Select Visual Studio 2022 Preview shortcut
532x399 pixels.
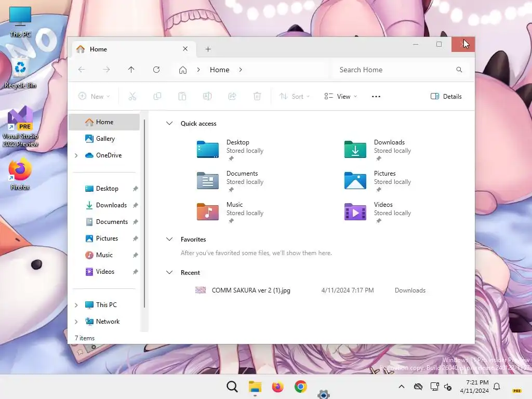click(x=20, y=127)
